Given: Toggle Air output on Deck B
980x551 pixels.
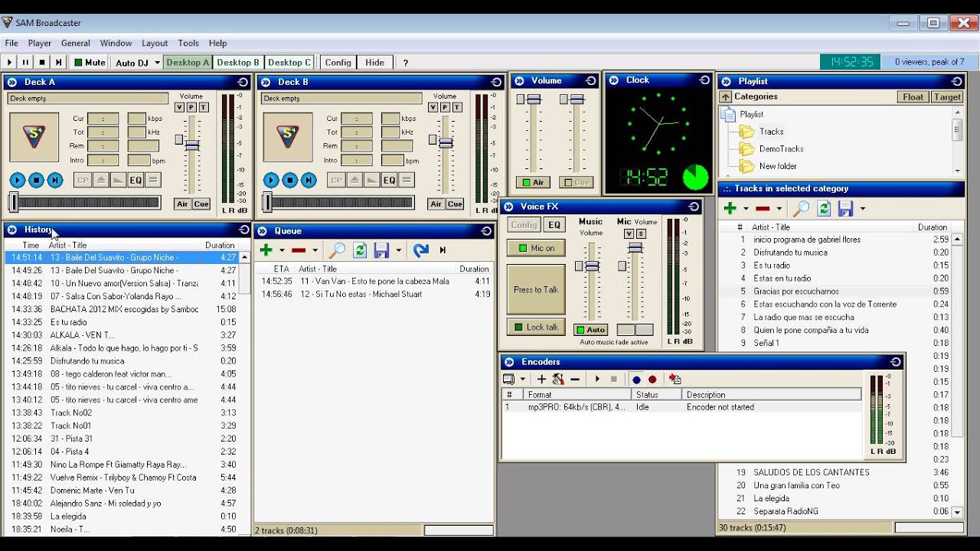Looking at the screenshot, I should click(x=436, y=204).
